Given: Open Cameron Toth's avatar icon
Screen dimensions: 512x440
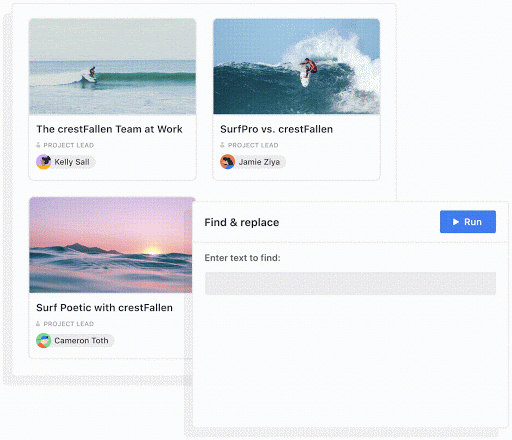Looking at the screenshot, I should [44, 341].
